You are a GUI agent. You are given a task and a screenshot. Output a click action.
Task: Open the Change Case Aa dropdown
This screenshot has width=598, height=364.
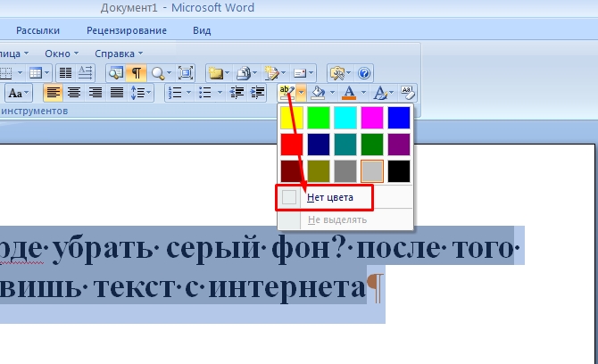[19, 93]
